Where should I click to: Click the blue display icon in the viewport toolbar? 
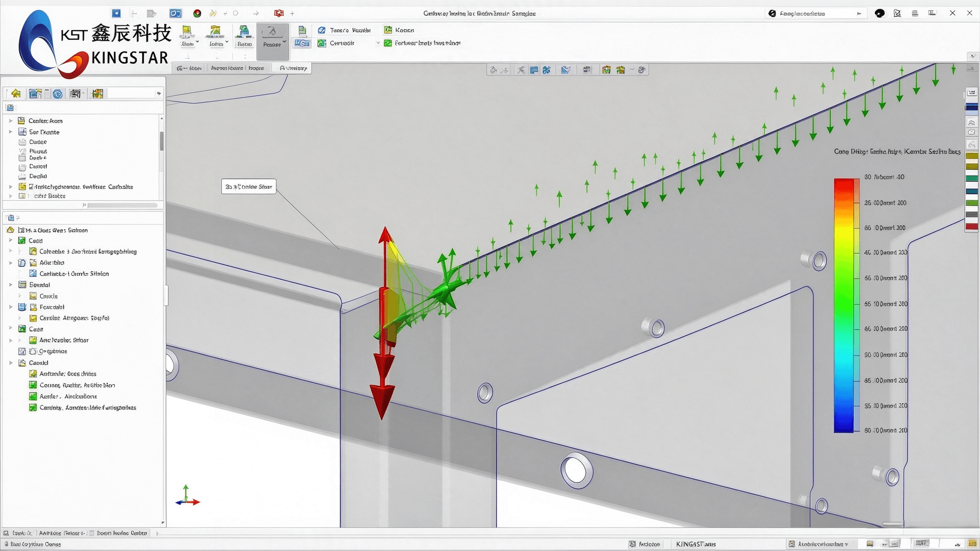534,70
